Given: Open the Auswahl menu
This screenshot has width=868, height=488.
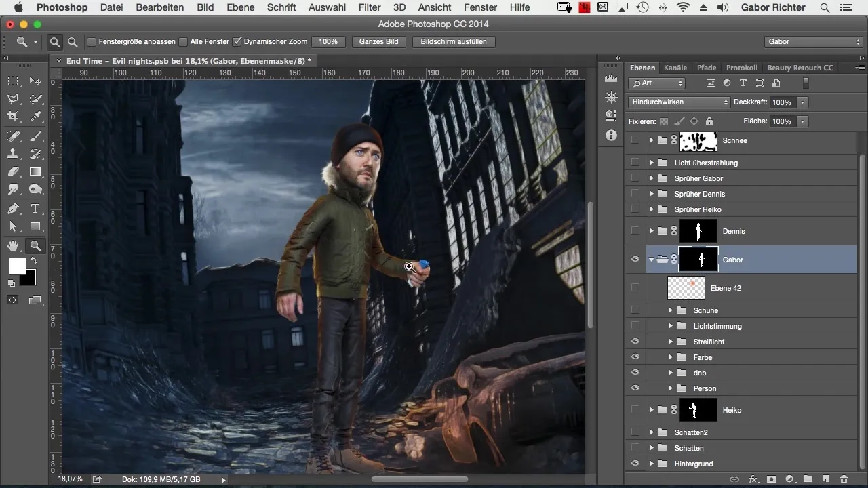Looking at the screenshot, I should (327, 7).
